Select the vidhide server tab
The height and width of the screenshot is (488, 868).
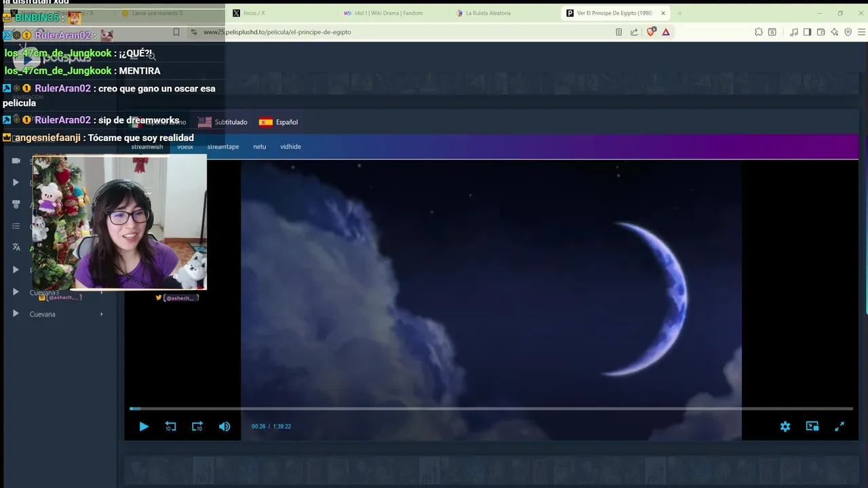point(291,146)
